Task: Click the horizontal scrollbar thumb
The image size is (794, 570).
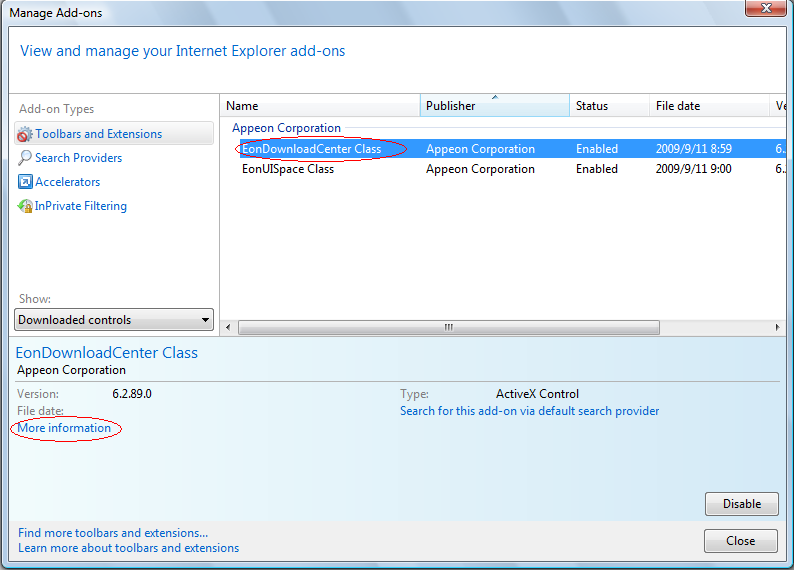Action: (x=449, y=328)
